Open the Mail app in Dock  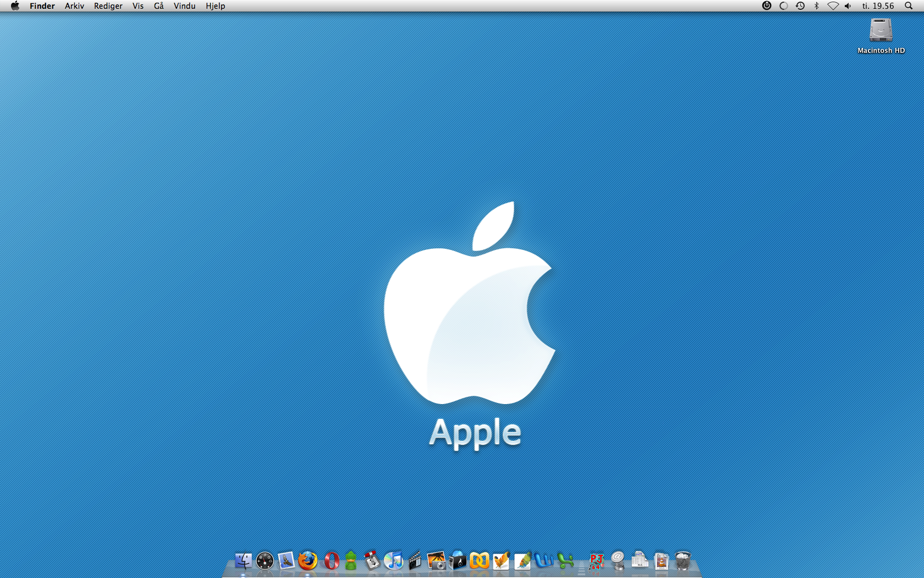(x=286, y=561)
